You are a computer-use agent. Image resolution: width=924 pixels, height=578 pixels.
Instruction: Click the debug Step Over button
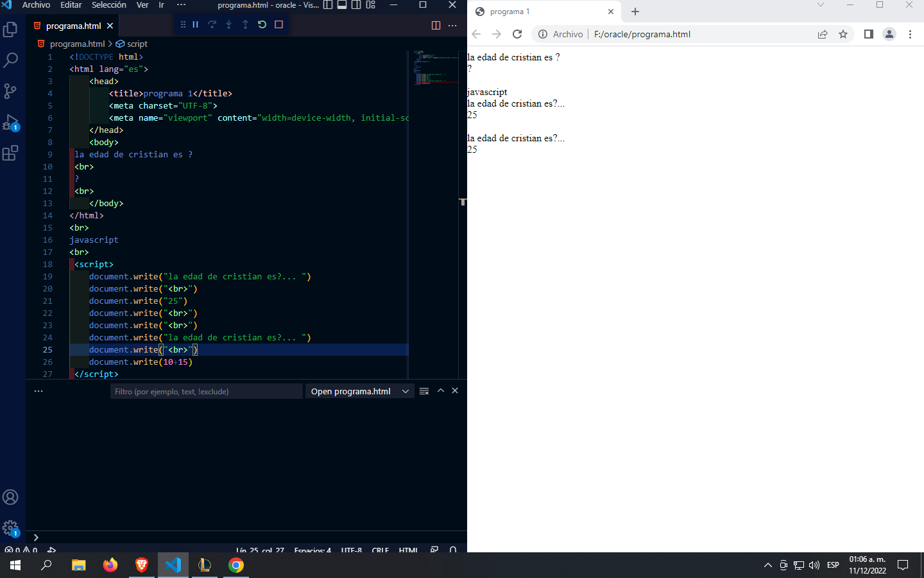(212, 24)
